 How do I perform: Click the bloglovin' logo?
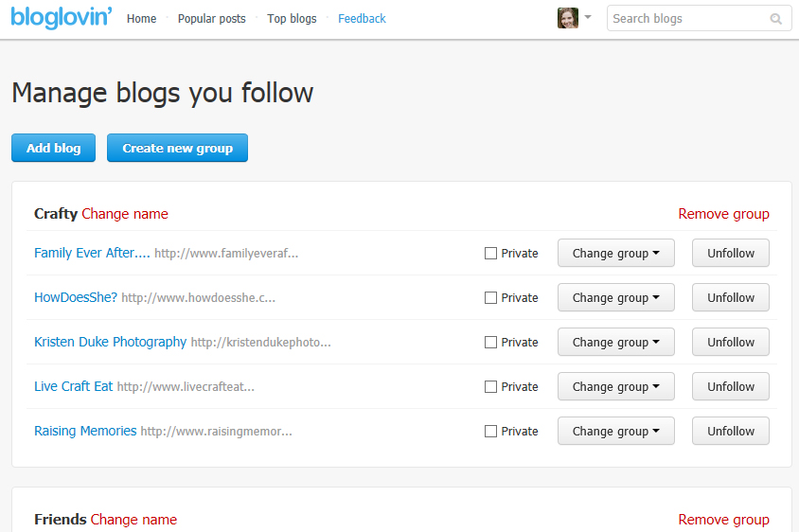62,17
